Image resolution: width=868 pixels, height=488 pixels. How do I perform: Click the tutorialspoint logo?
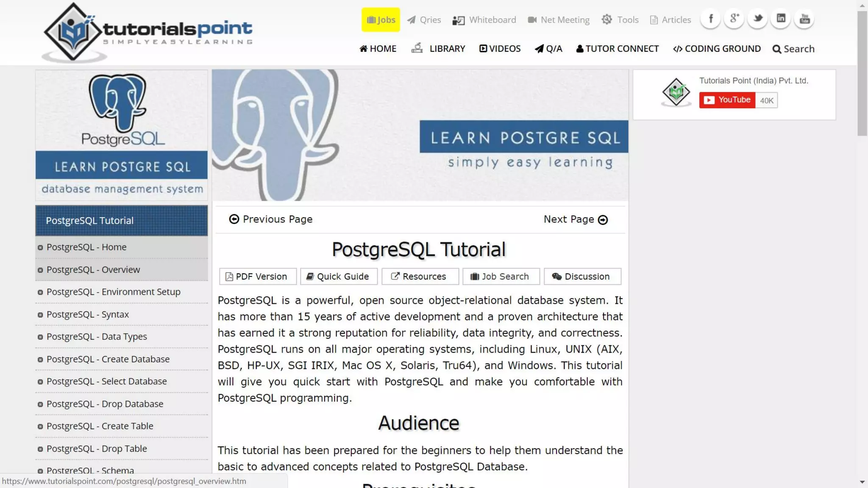coord(147,32)
